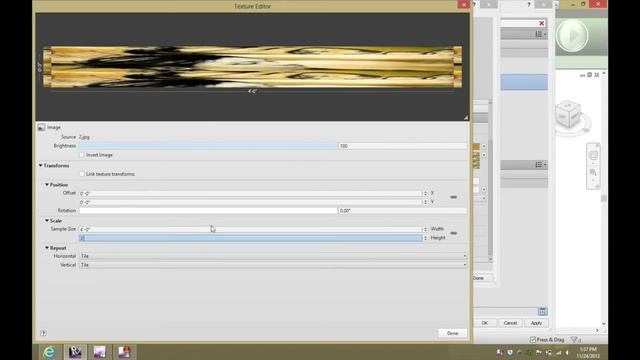This screenshot has height=360, width=640.
Task: Open the Revit taskbar icon
Action: pyautogui.click(x=75, y=352)
